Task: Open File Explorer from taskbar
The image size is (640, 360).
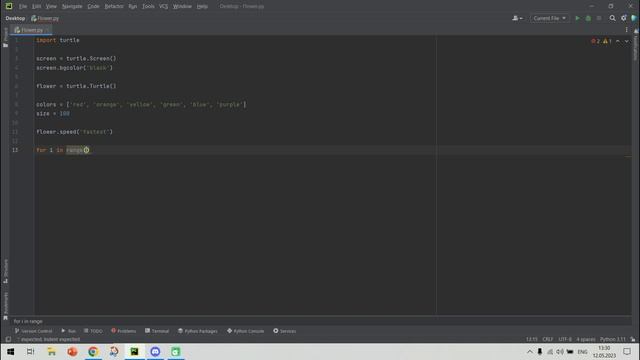Action: point(51,351)
